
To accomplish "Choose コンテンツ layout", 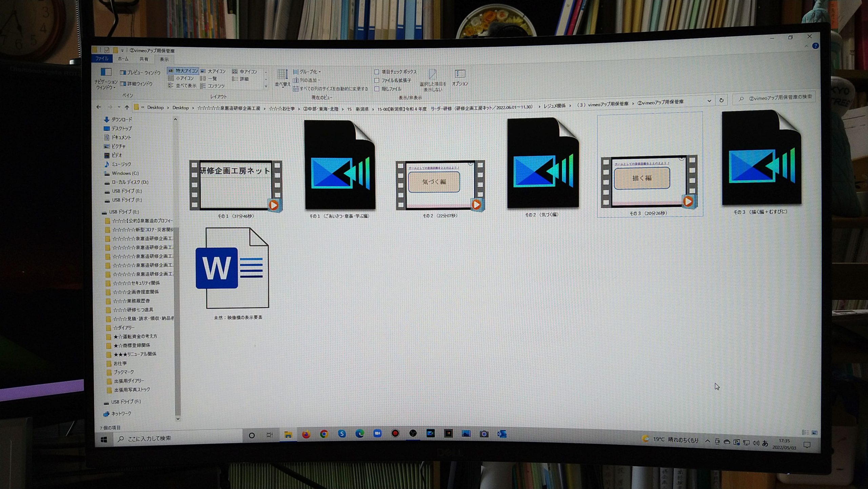I will 213,86.
